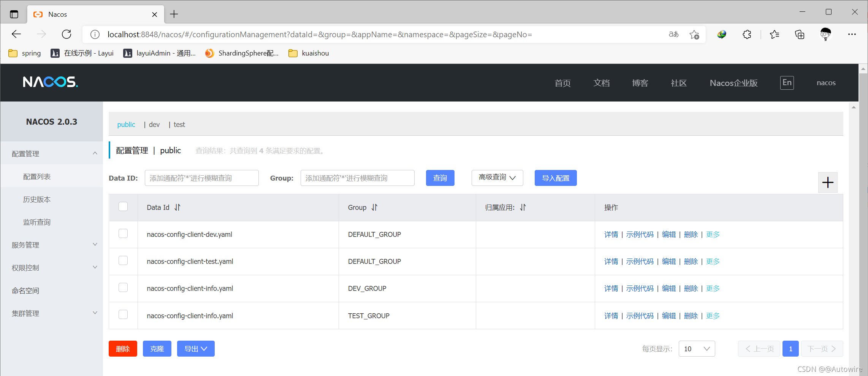Image resolution: width=868 pixels, height=376 pixels.
Task: Open 文档 in top navigation
Action: 602,83
